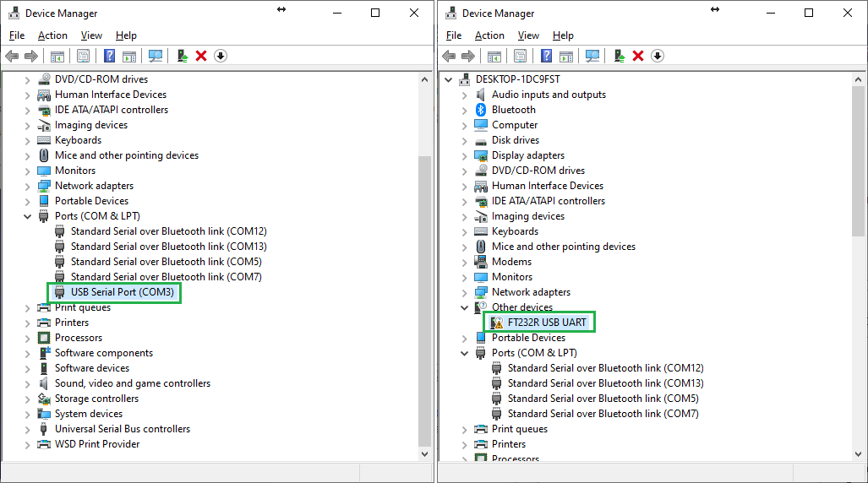The width and height of the screenshot is (868, 483).
Task: Click Forward arrow in left window toolbar
Action: (31, 56)
